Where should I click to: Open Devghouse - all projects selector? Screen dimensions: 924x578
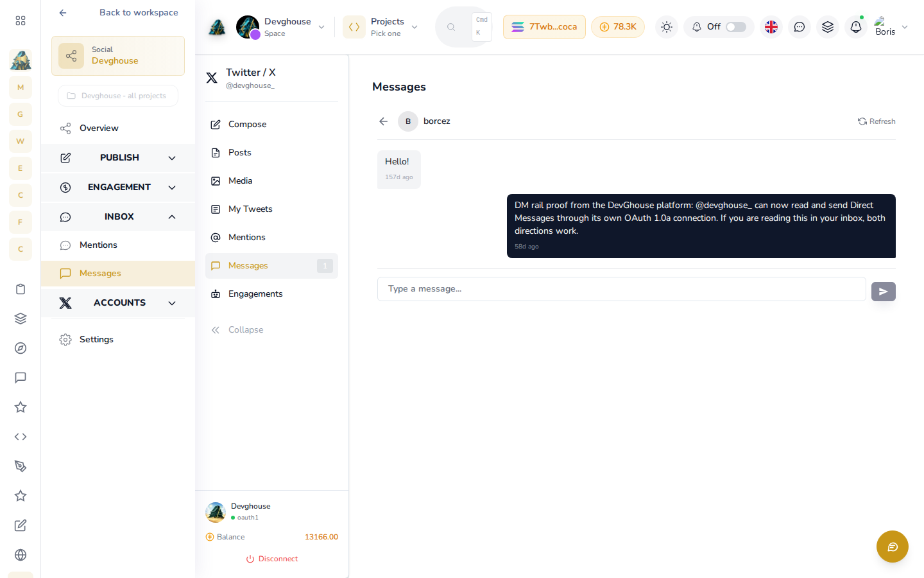(x=118, y=96)
